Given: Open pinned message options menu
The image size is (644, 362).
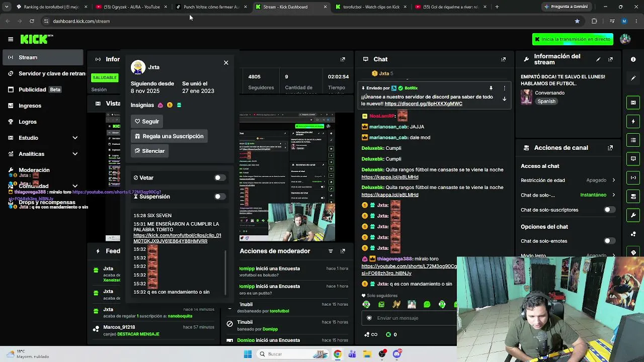Looking at the screenshot, I should [x=504, y=88].
